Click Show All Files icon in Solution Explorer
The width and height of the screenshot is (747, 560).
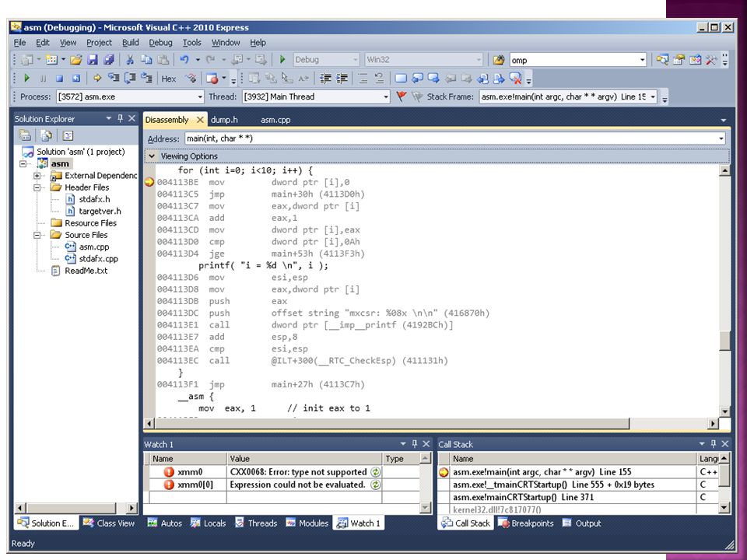click(x=46, y=135)
